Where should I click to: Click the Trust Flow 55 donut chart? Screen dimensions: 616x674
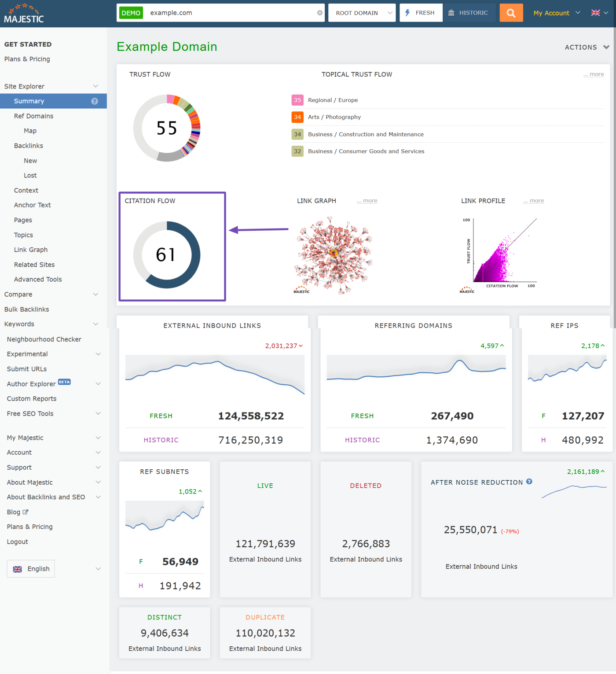(167, 128)
